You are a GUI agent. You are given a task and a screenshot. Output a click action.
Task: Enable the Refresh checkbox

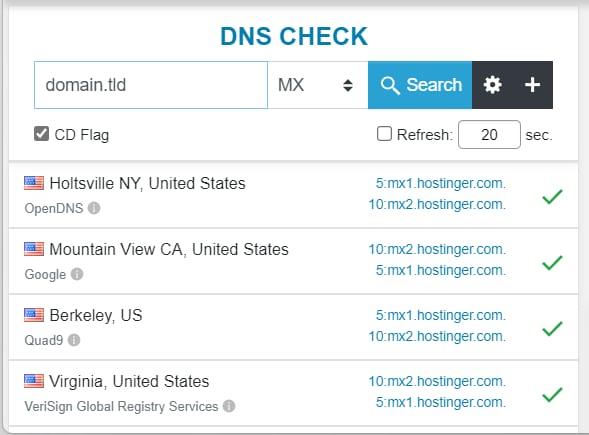(384, 134)
